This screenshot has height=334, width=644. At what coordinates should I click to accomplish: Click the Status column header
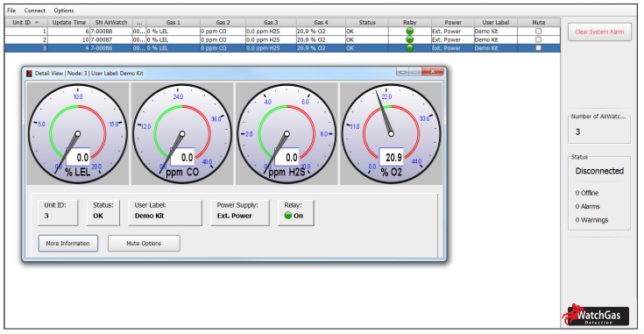click(x=367, y=23)
